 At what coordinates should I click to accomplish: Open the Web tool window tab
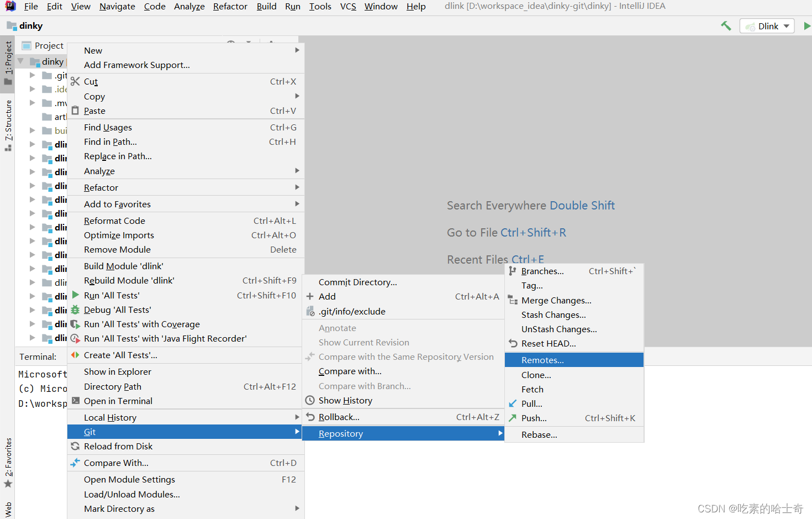click(x=8, y=510)
